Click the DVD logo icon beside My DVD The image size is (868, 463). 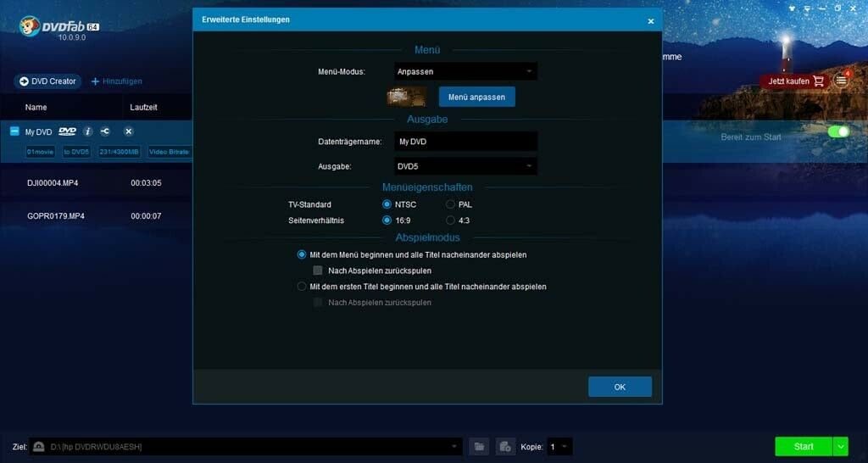pyautogui.click(x=68, y=131)
